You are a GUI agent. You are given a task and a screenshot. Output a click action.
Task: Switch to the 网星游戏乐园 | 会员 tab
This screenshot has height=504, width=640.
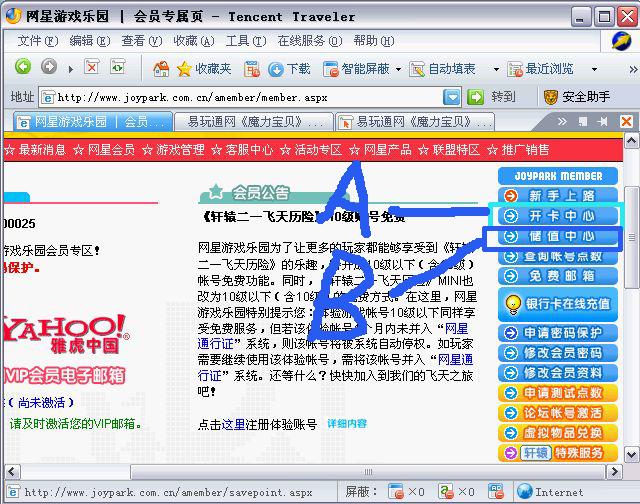pyautogui.click(x=93, y=122)
